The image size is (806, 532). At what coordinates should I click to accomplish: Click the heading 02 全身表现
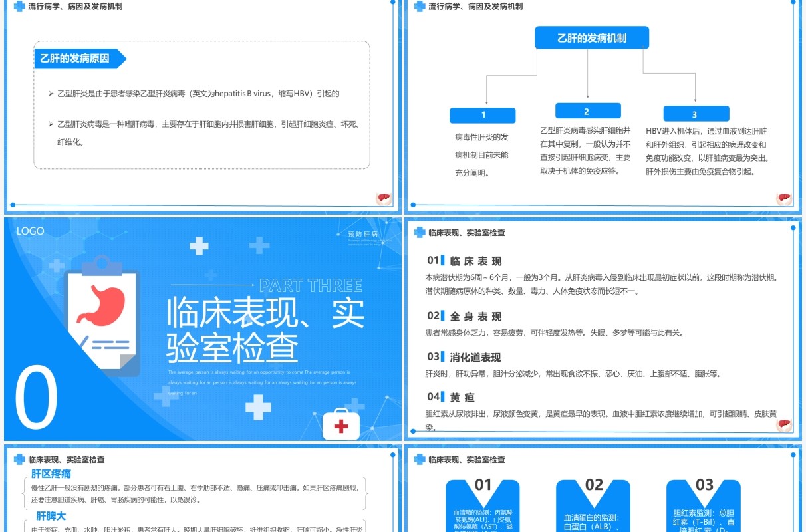pos(464,316)
